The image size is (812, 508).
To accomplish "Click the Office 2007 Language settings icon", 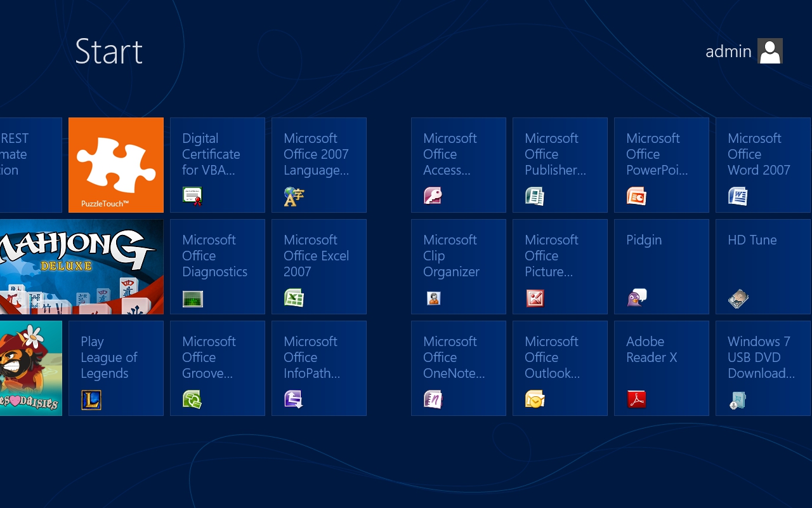I will (x=294, y=197).
